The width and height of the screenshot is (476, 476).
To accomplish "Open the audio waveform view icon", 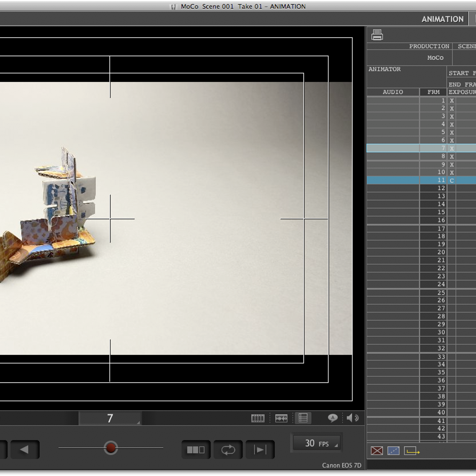I will (x=281, y=418).
